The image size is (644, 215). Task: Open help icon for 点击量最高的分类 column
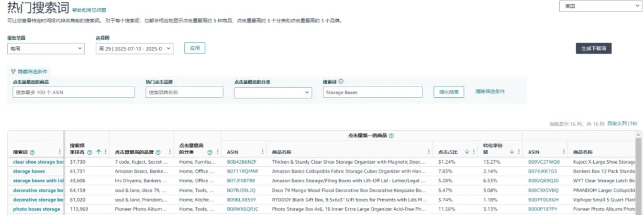[210, 152]
